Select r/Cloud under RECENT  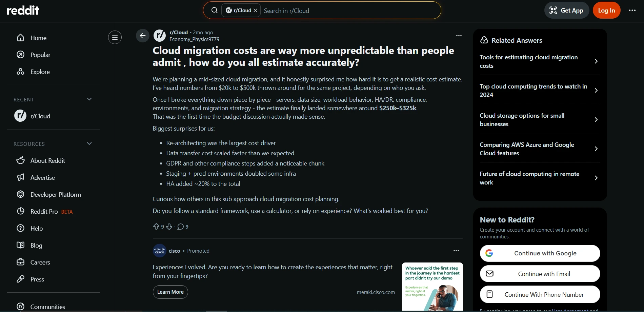point(40,116)
